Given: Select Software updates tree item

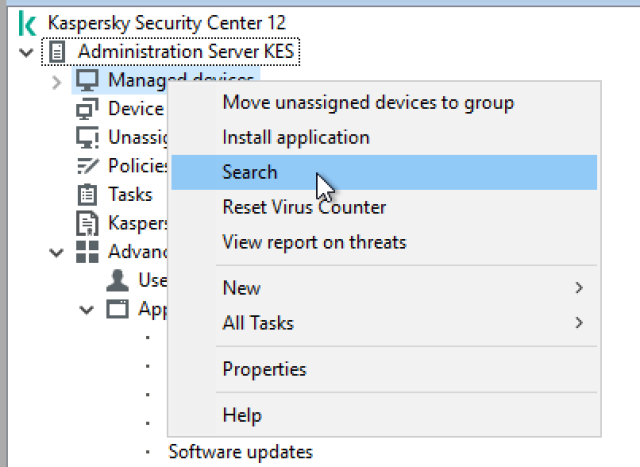Looking at the screenshot, I should (240, 453).
